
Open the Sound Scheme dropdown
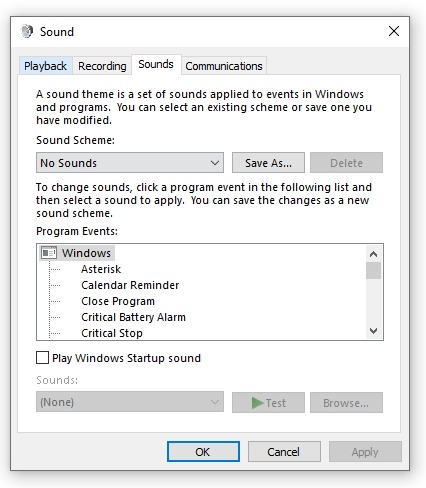tap(130, 163)
